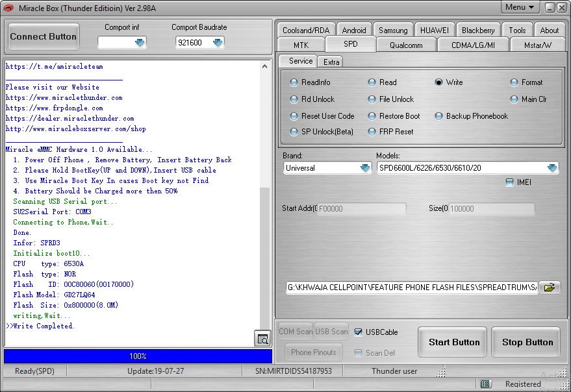This screenshot has width=571, height=392.
Task: Open the Comport Baudrate dropdown
Action: [x=218, y=43]
